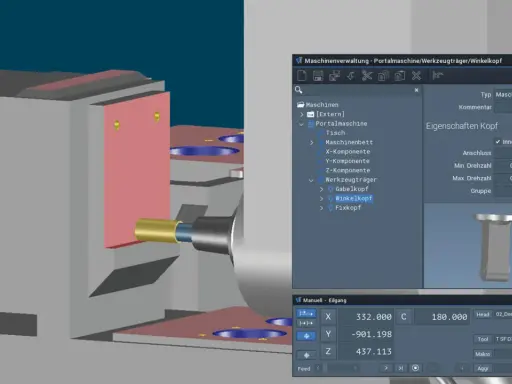This screenshot has width=512, height=384.
Task: Clear the tree search with the x
Action: 416,90
